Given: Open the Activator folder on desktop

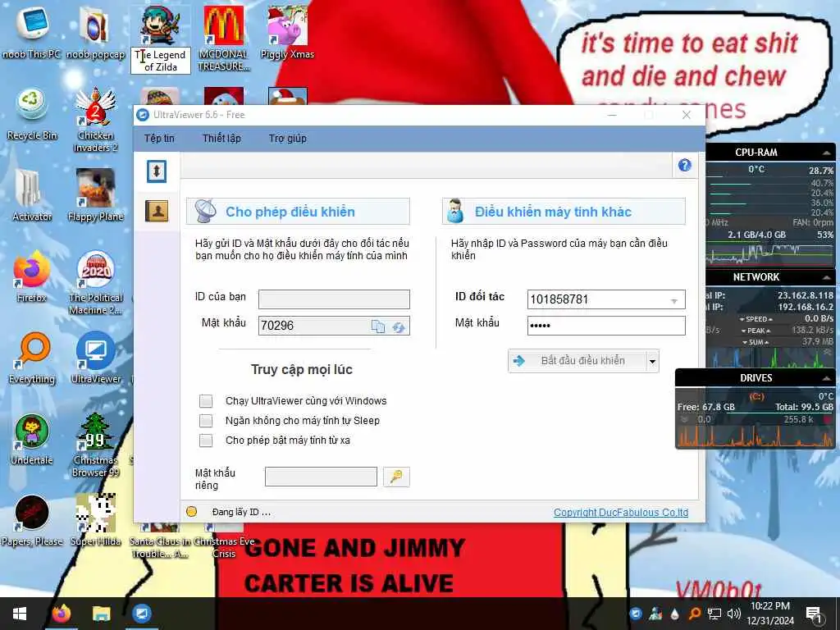Looking at the screenshot, I should click(32, 195).
